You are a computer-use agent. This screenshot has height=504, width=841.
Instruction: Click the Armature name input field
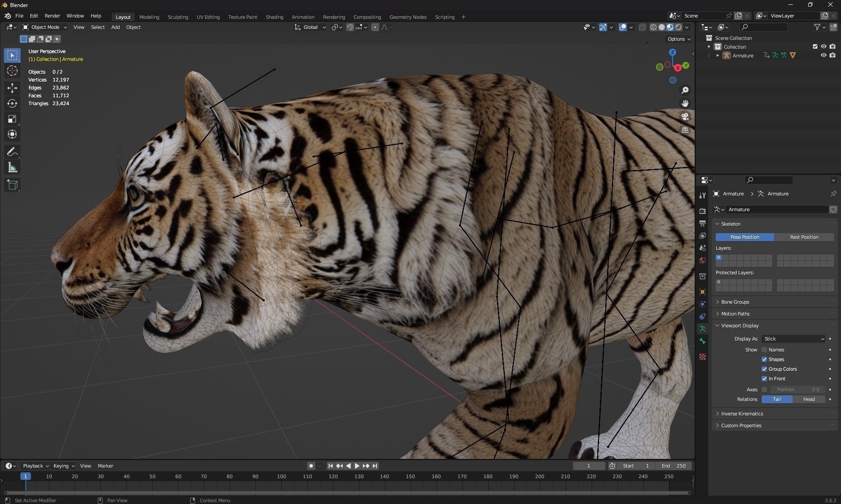click(x=777, y=209)
